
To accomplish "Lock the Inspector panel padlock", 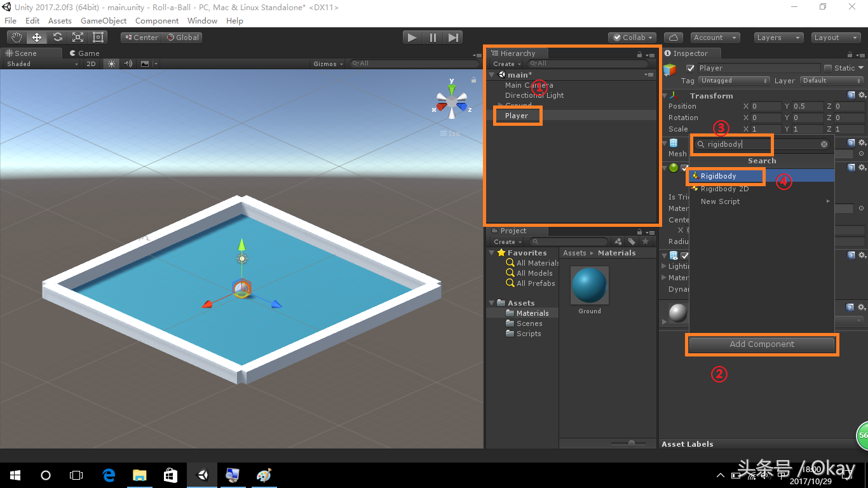I will tap(850, 54).
